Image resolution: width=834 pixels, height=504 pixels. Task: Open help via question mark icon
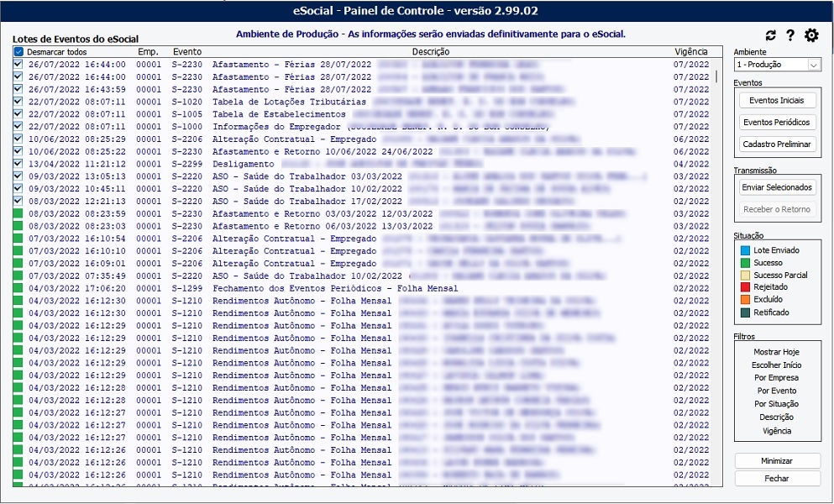[790, 35]
